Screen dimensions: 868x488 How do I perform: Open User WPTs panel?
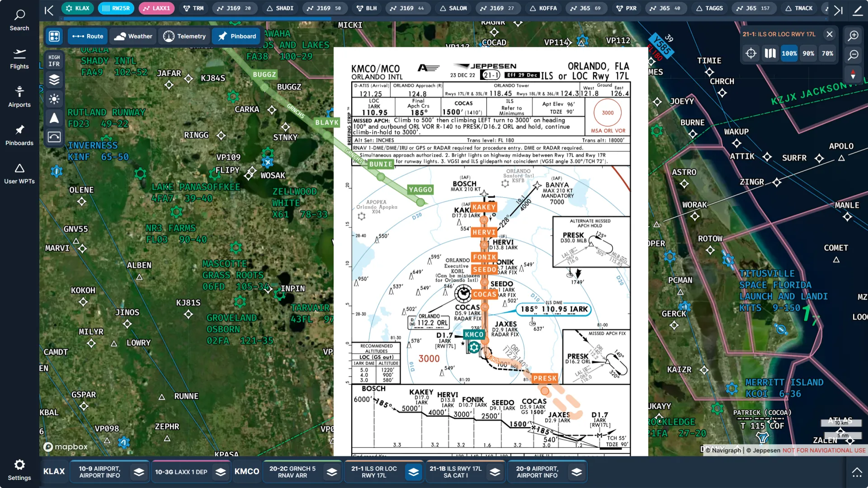tap(19, 174)
